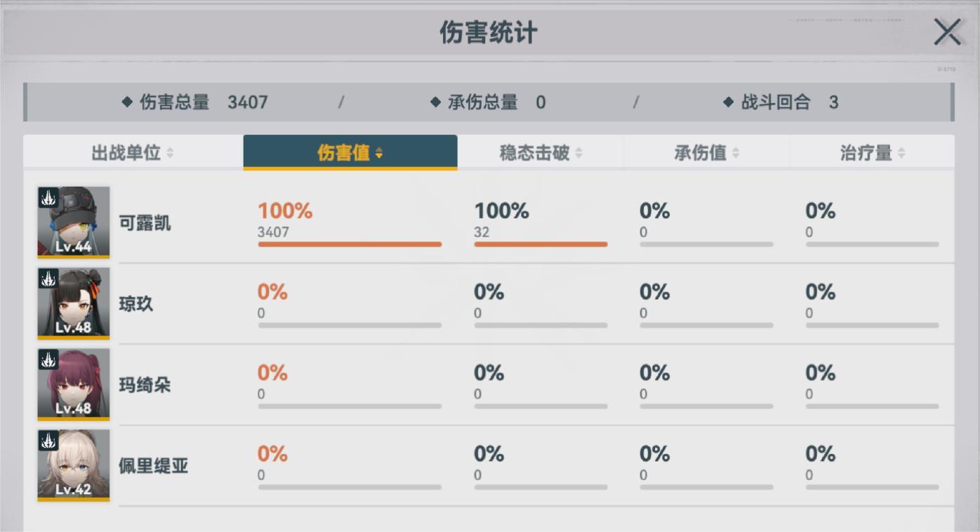Select the 出战单位 column header
980x532 pixels.
126,152
